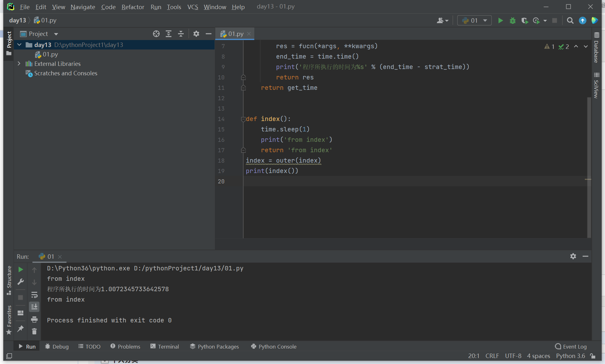This screenshot has height=364, width=605.
Task: Collapse the day13 project folder
Action: pos(19,45)
